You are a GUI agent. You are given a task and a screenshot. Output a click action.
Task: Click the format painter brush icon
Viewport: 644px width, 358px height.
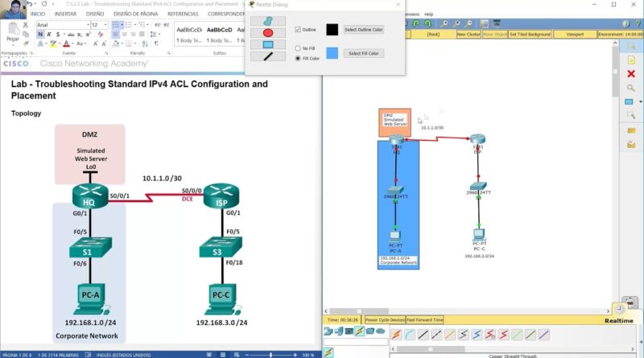click(26, 43)
